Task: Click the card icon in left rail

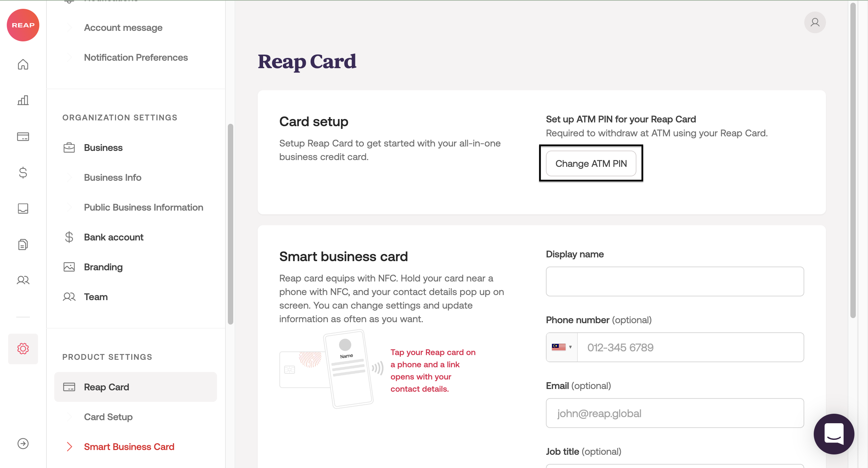Action: point(23,137)
